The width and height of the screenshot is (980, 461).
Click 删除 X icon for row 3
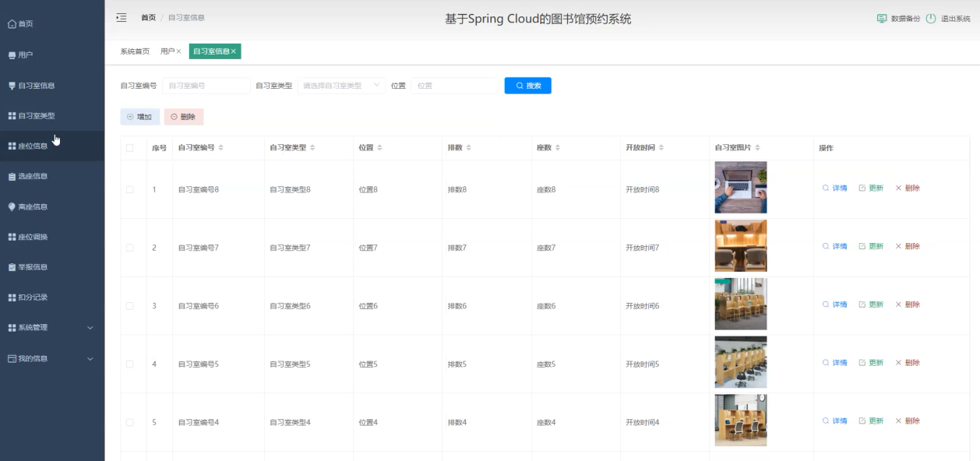pos(898,305)
